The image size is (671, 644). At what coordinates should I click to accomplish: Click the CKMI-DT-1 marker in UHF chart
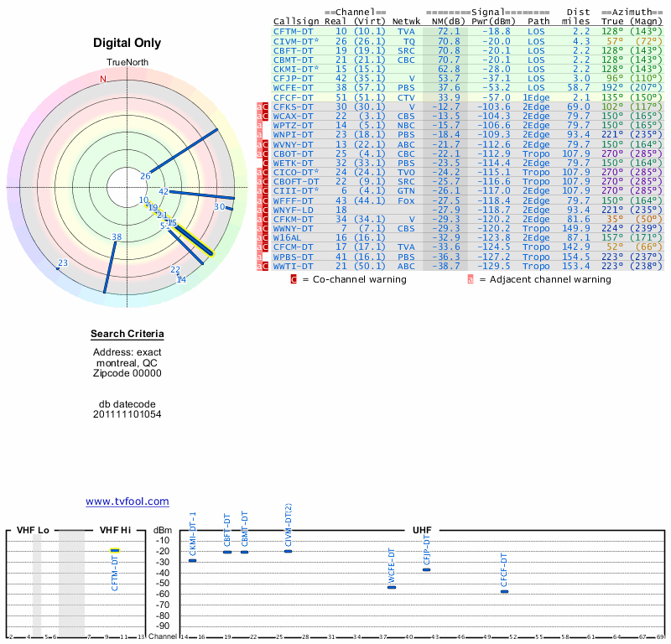(x=193, y=560)
